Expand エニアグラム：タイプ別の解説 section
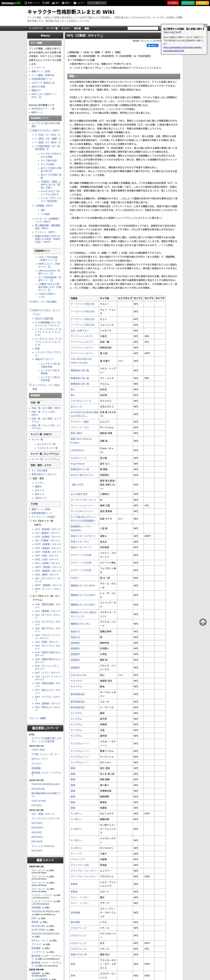Viewport: 210px width, 980px height. pos(30,385)
